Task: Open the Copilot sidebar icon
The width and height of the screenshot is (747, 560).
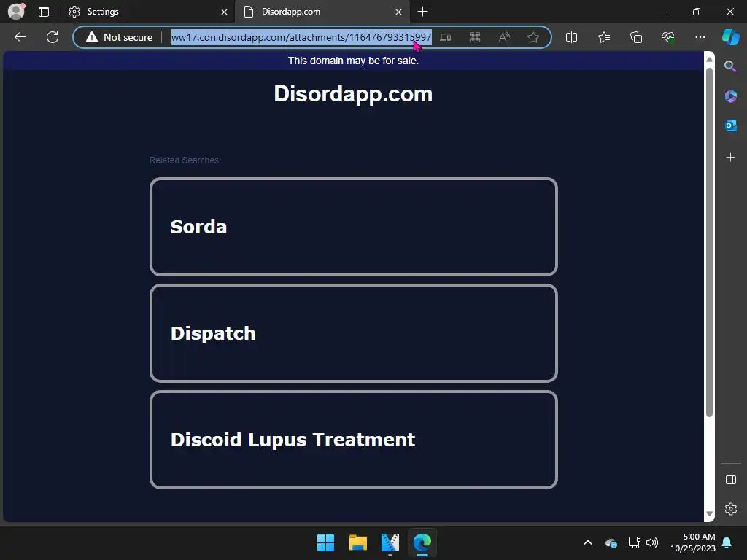Action: (731, 37)
